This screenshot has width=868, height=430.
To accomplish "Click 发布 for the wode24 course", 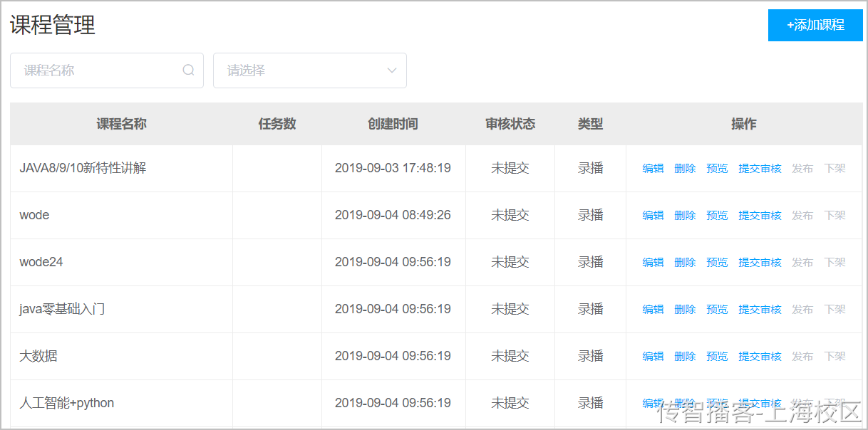I will click(802, 263).
